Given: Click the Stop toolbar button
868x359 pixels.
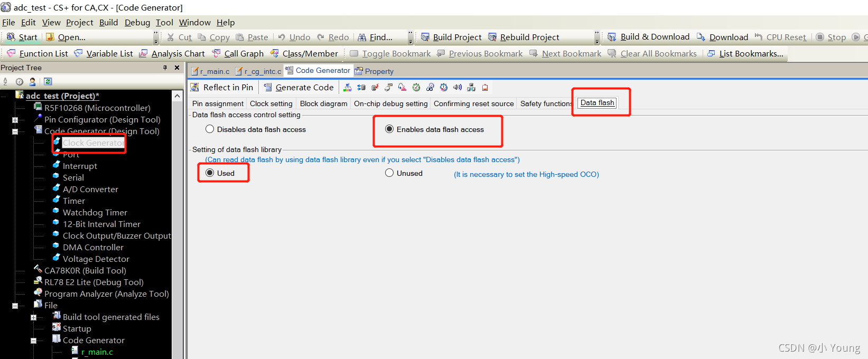Looking at the screenshot, I should click(831, 37).
